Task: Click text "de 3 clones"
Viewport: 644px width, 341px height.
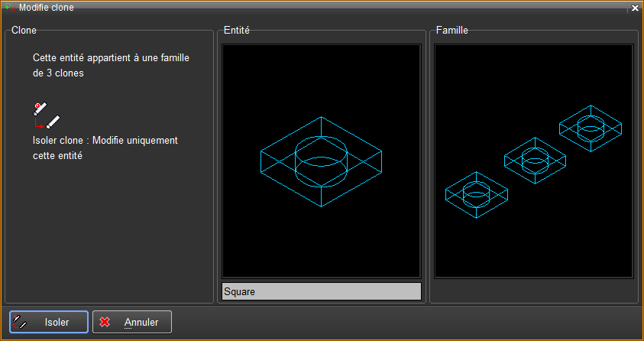Action: click(x=58, y=73)
